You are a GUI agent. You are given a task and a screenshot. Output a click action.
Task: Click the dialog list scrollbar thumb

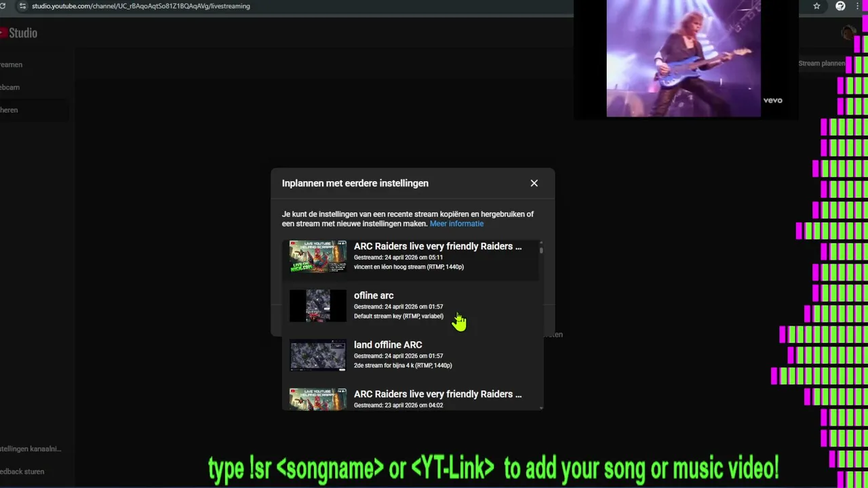(x=541, y=249)
